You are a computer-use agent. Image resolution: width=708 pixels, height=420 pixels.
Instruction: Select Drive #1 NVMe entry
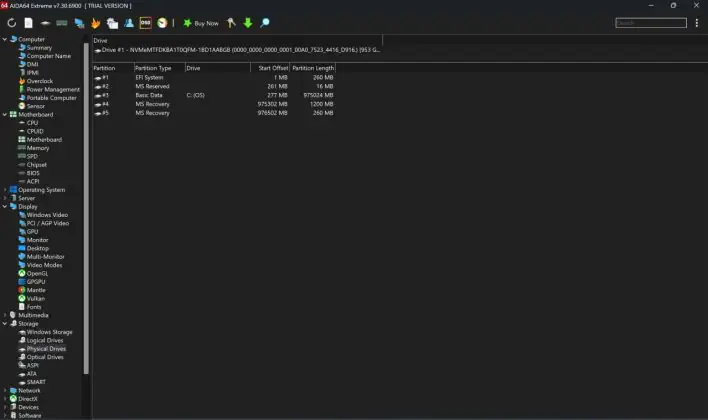pyautogui.click(x=237, y=50)
